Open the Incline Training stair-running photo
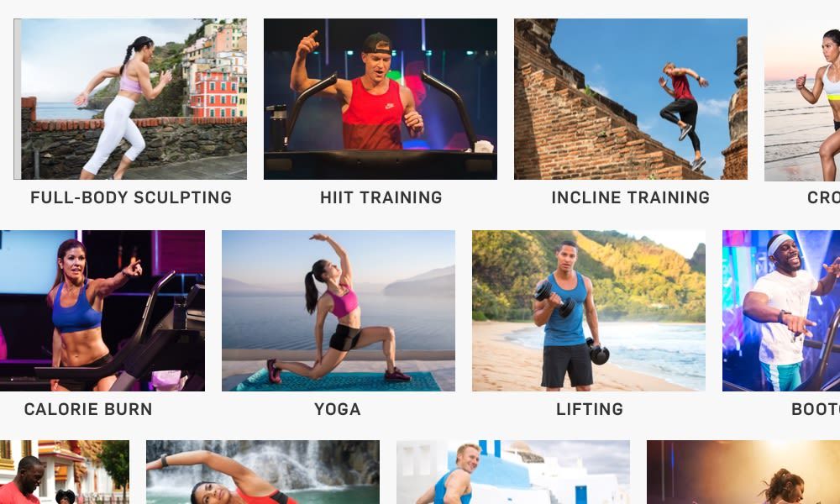The width and height of the screenshot is (840, 504). coord(631,99)
